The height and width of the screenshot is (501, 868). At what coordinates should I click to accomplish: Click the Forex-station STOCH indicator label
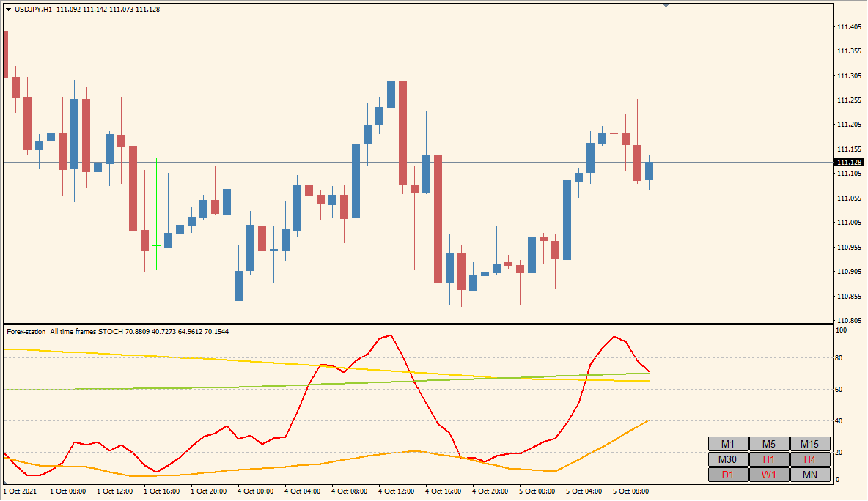click(117, 332)
